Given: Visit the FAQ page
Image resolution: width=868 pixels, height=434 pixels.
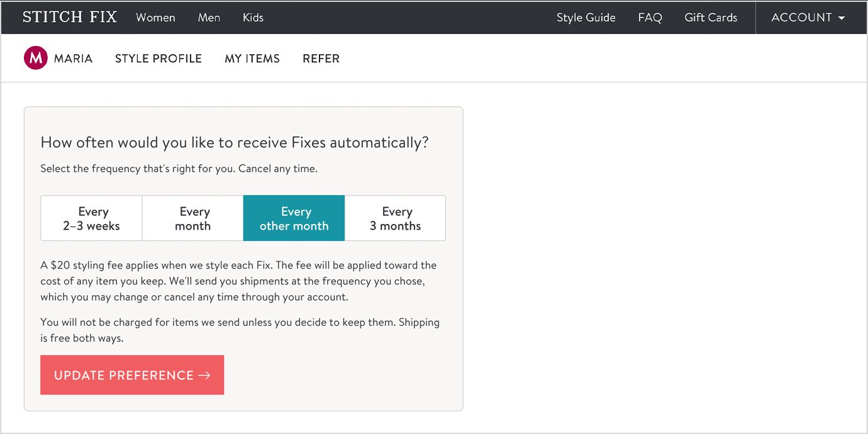Looking at the screenshot, I should pyautogui.click(x=650, y=18).
